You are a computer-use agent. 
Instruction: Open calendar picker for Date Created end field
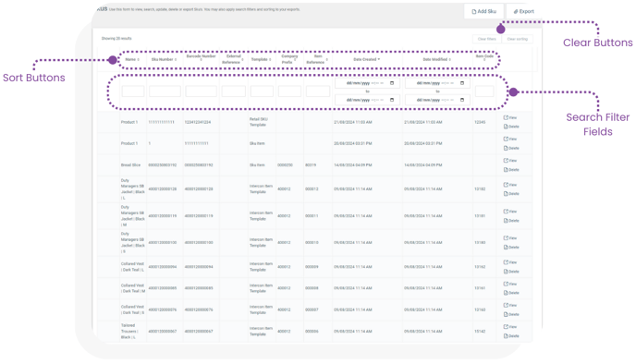(392, 100)
